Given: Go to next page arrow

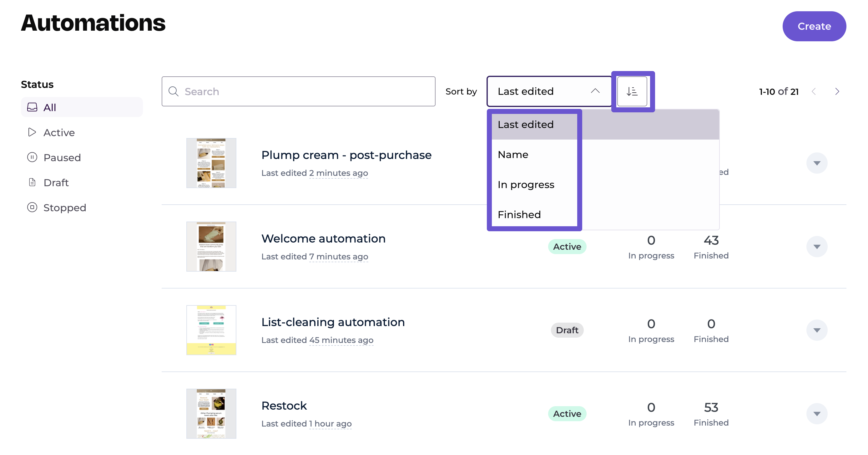Looking at the screenshot, I should (x=837, y=91).
